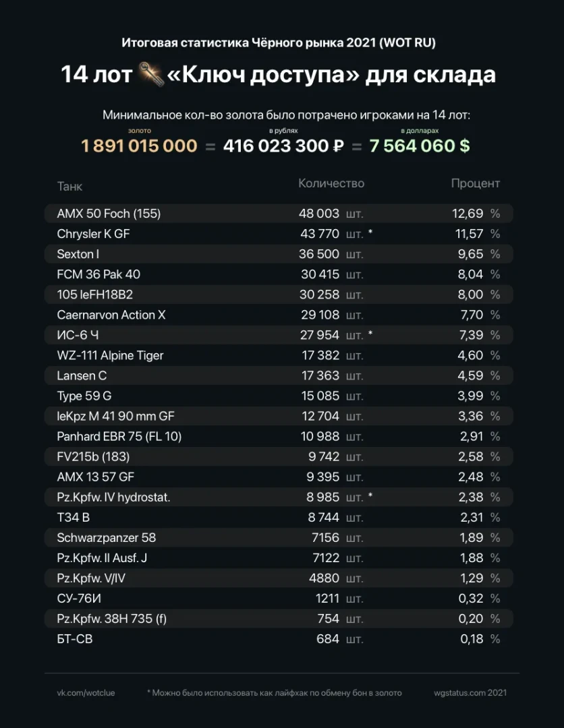Click the asterisk in the ИС-6 Ч row

click(370, 335)
